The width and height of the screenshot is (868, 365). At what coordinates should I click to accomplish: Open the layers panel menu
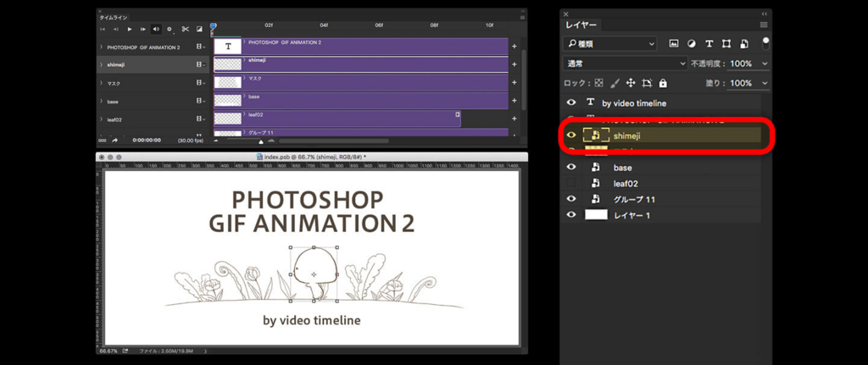[764, 25]
